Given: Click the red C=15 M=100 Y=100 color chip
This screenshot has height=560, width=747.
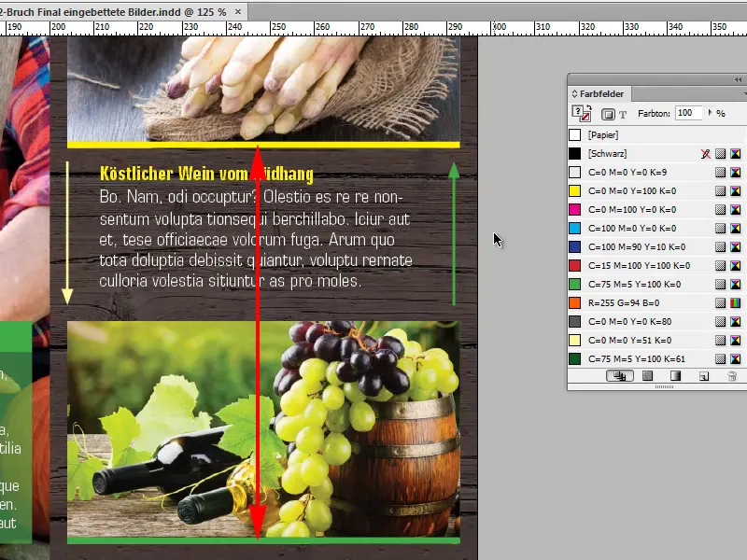Looking at the screenshot, I should pos(577,264).
